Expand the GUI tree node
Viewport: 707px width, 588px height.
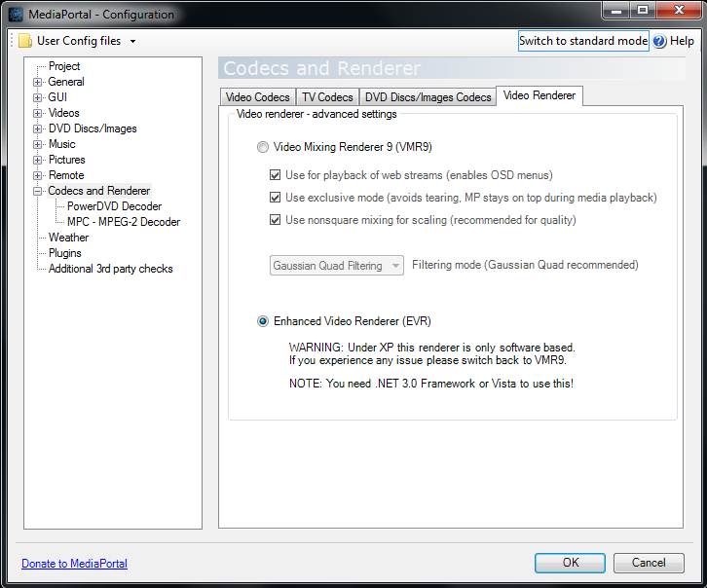tap(37, 97)
